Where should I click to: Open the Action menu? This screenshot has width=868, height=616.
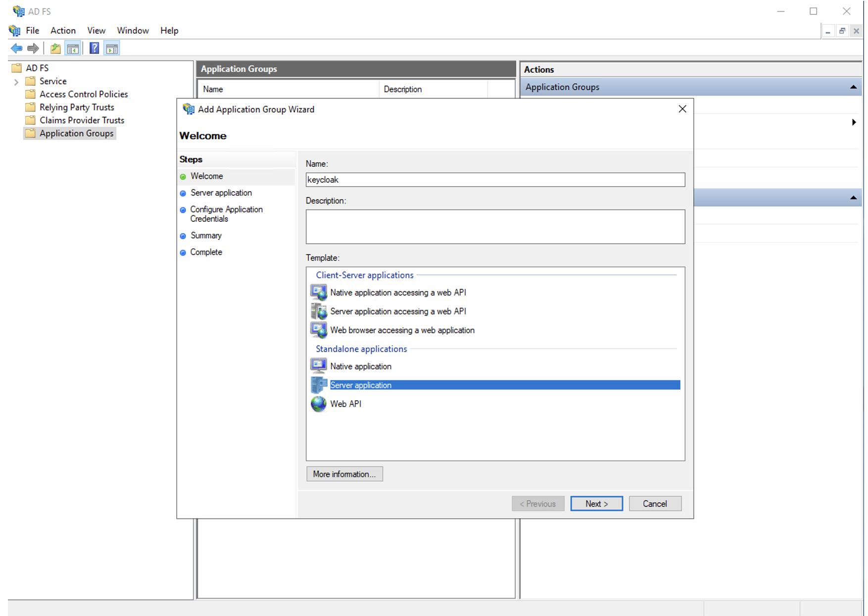[63, 31]
